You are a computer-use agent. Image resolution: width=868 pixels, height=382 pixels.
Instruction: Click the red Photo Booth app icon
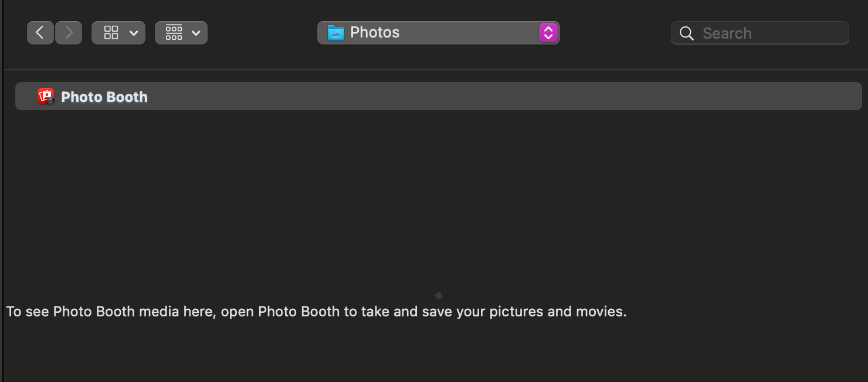pyautogui.click(x=45, y=97)
